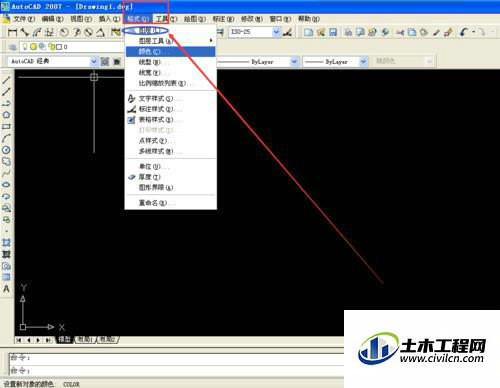Toggle layer 0 lock icon
This screenshot has width=500, height=388.
[51, 47]
